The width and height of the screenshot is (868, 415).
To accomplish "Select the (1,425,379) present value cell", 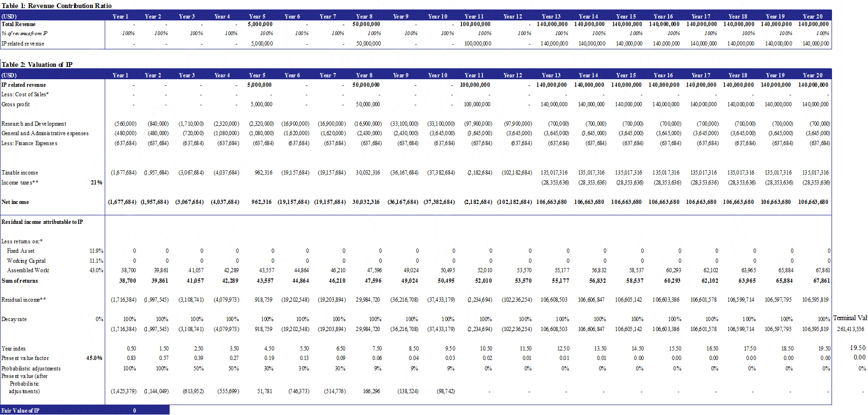I will (x=124, y=391).
